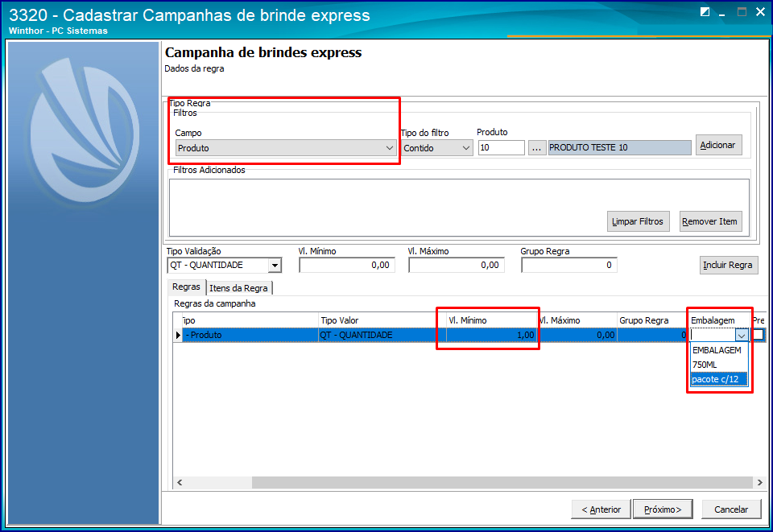Click the Grupo Regra column header
Viewport: 773px width, 532px height.
coord(651,320)
